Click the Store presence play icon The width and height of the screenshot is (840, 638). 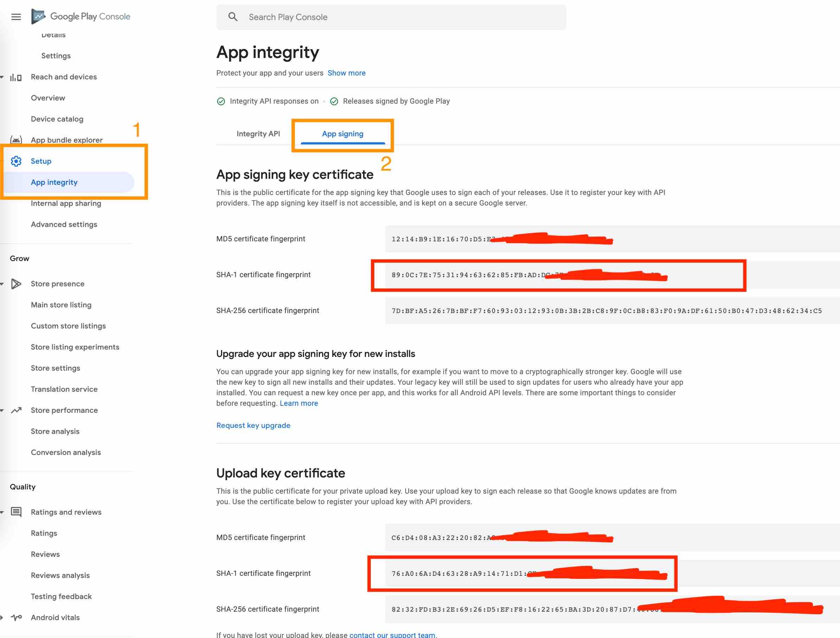pyautogui.click(x=16, y=284)
